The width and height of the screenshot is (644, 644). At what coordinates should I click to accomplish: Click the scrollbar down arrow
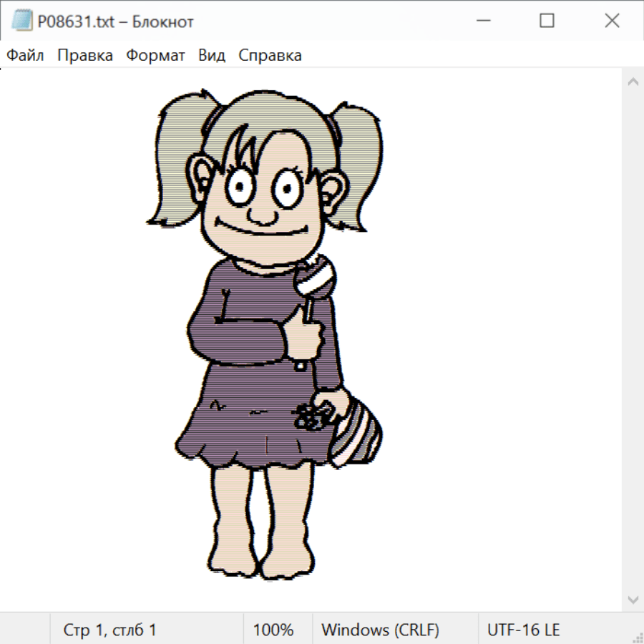coord(633,599)
